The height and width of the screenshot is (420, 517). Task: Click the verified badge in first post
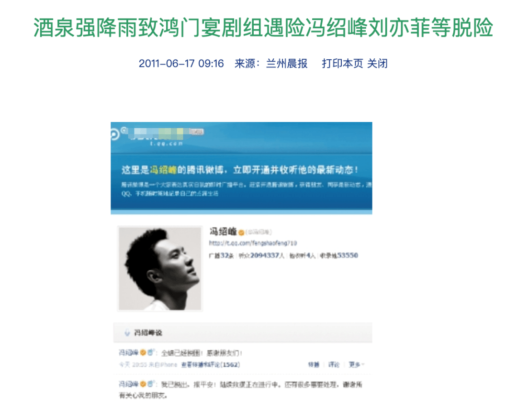click(x=143, y=353)
